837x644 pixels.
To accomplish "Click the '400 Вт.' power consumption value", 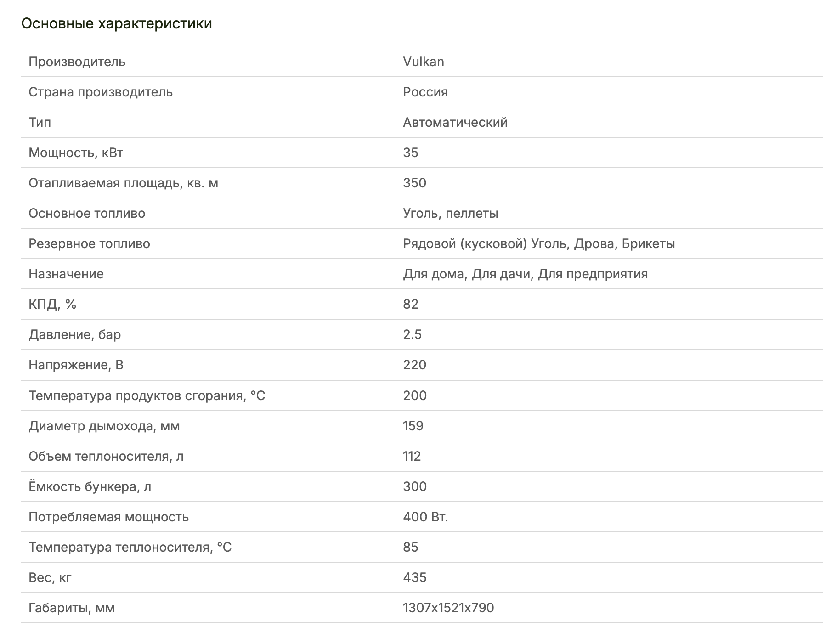I will point(425,517).
